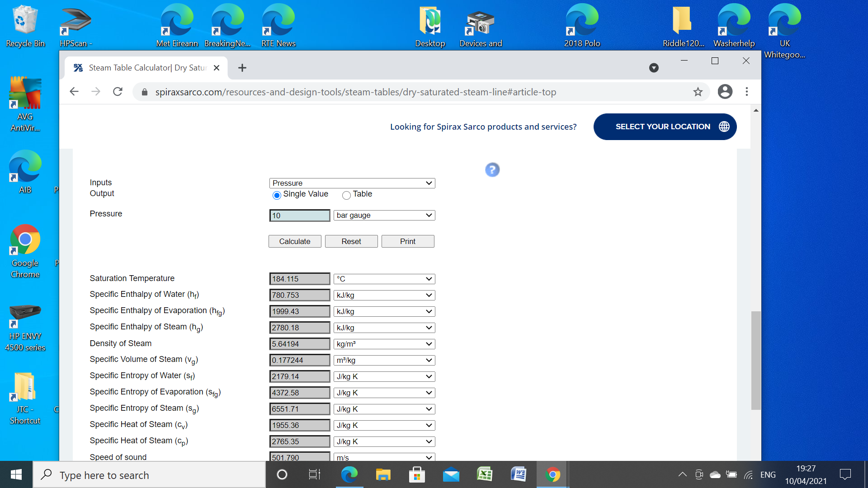868x488 pixels.
Task: Select the Table output radio button
Action: click(346, 195)
